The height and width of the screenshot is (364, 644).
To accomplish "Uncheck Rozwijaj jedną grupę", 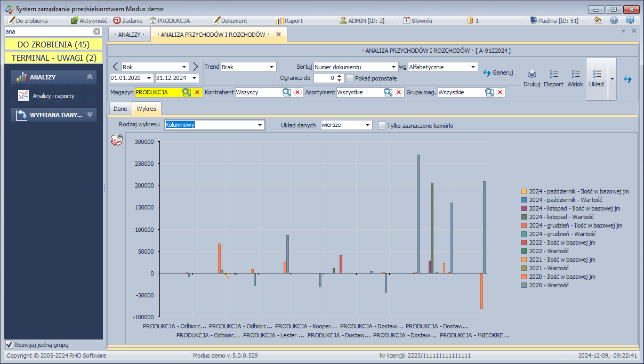I will coord(9,344).
